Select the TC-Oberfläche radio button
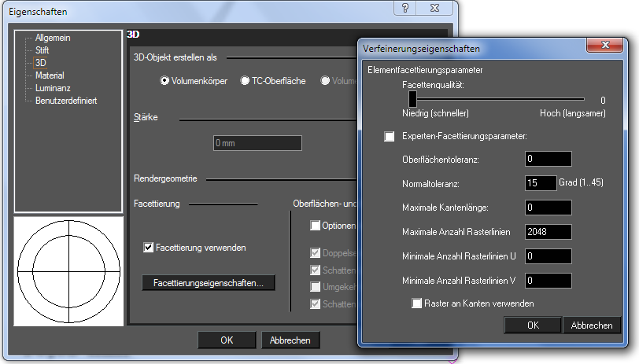The width and height of the screenshot is (639, 364). [x=245, y=81]
